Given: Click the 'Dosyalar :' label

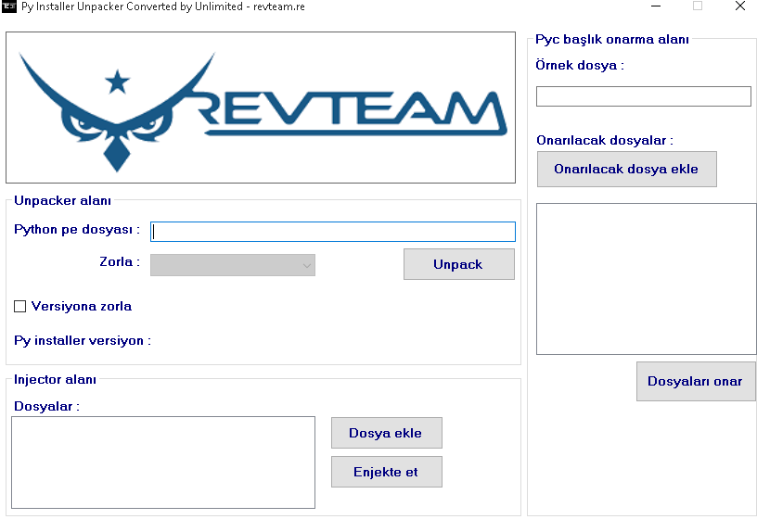Looking at the screenshot, I should pos(46,407).
